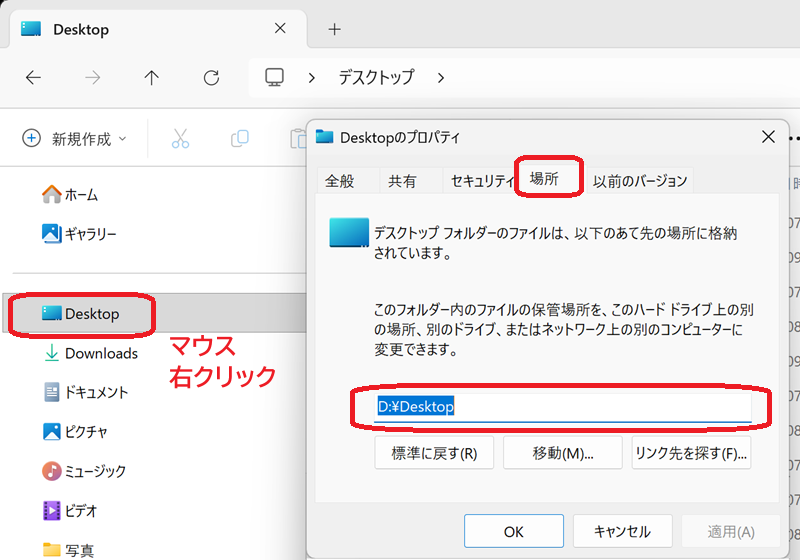Click the Desktopのプロパティ title icon
Image resolution: width=800 pixels, height=560 pixels.
pyautogui.click(x=324, y=137)
